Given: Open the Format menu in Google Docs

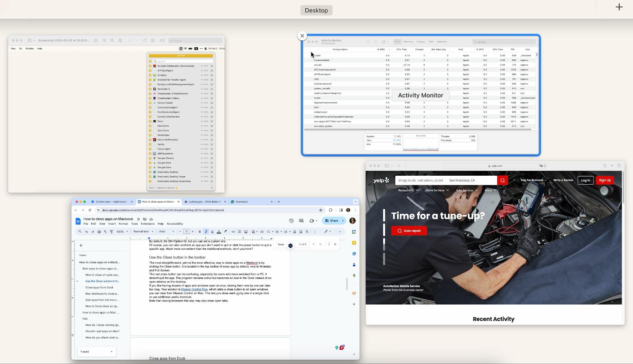Looking at the screenshot, I should click(123, 224).
